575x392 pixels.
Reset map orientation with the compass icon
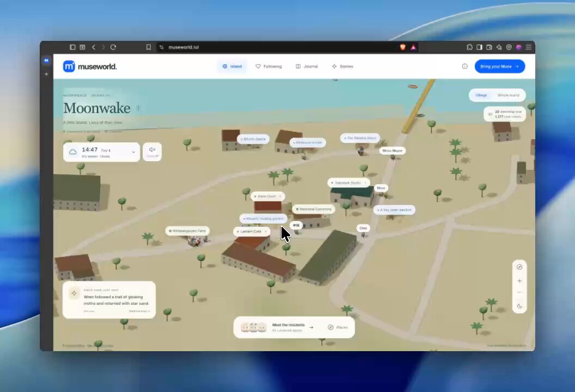coord(519,267)
